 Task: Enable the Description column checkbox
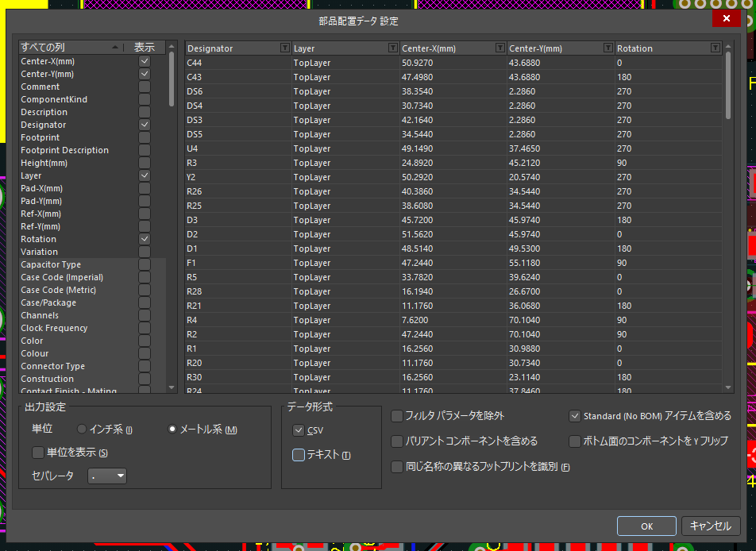coord(145,112)
